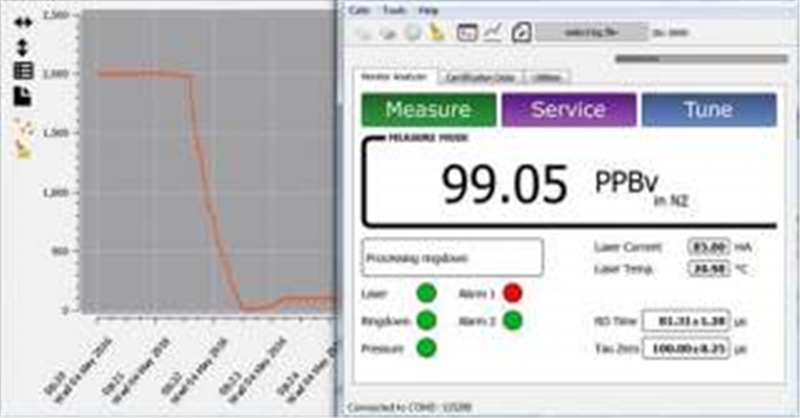Open the first menu bar item
Screen dimensions: 800x418
(359, 10)
